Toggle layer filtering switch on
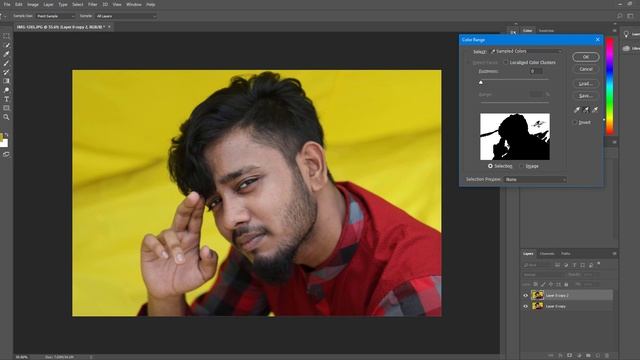This screenshot has width=640, height=360. [598, 264]
